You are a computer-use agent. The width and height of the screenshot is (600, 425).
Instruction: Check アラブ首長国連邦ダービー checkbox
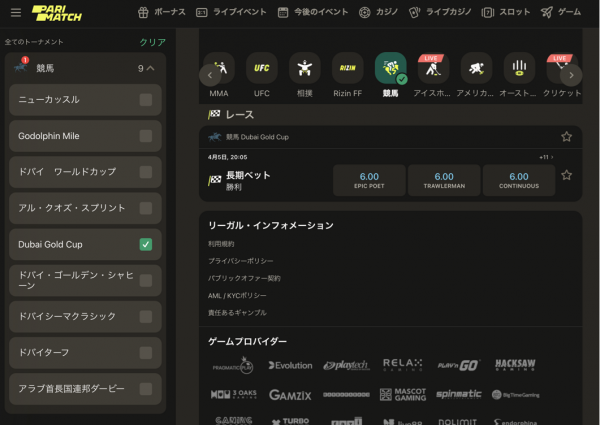pyautogui.click(x=146, y=389)
